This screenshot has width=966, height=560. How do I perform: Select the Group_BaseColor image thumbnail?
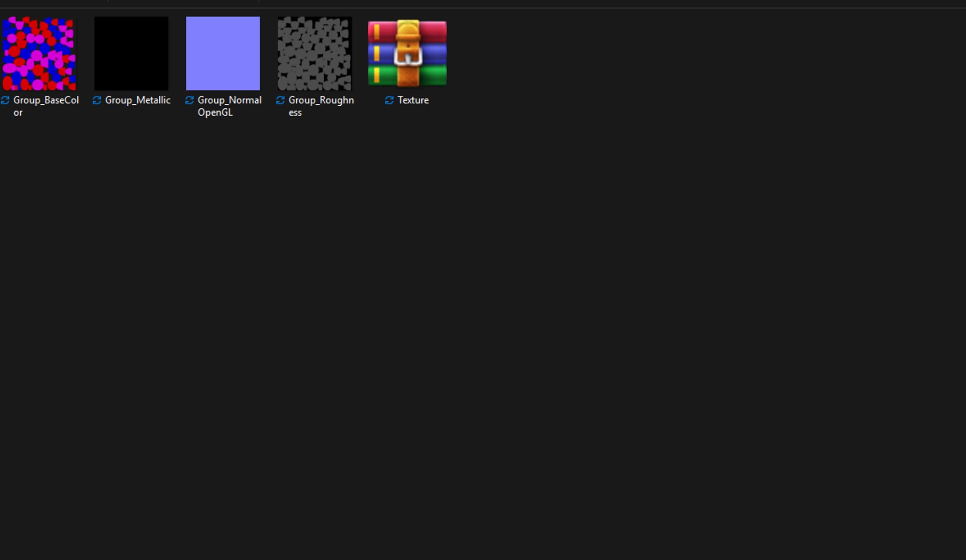tap(39, 53)
